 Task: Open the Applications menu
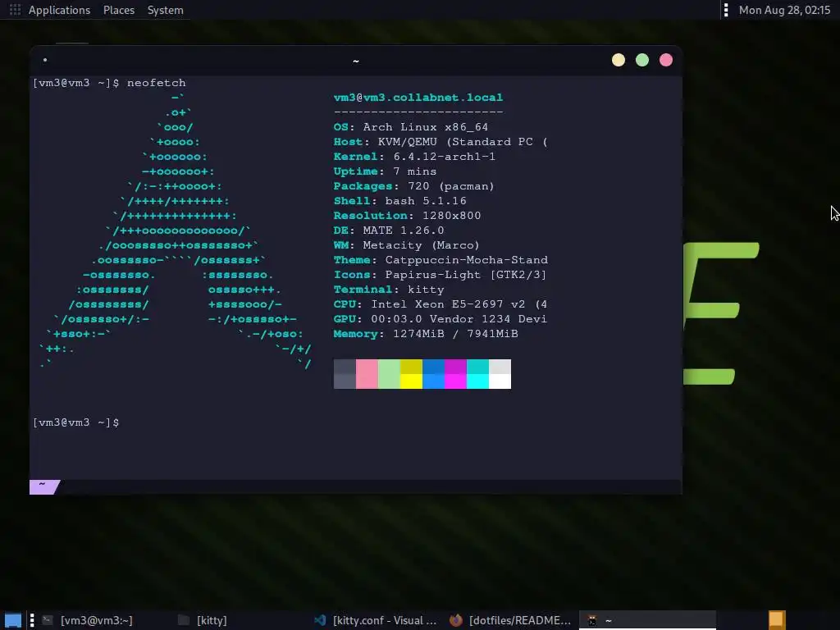59,10
